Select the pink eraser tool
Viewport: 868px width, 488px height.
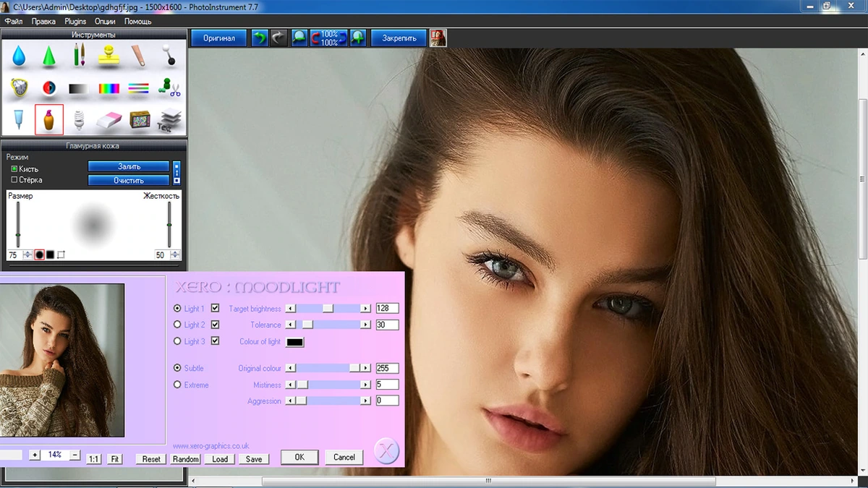(x=109, y=120)
